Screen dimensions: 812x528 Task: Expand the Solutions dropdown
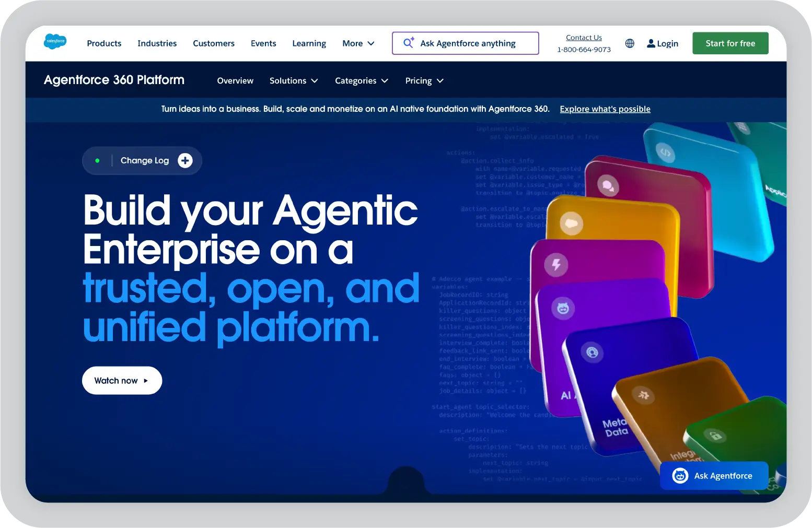pyautogui.click(x=294, y=80)
